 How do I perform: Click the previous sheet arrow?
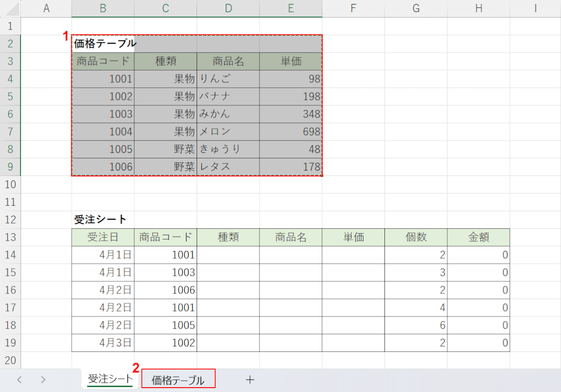coord(20,380)
